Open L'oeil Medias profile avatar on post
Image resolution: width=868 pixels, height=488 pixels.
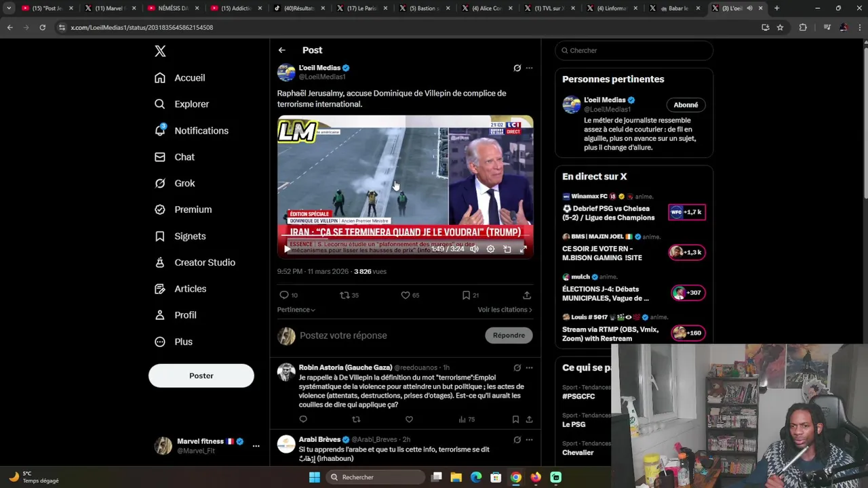[286, 72]
